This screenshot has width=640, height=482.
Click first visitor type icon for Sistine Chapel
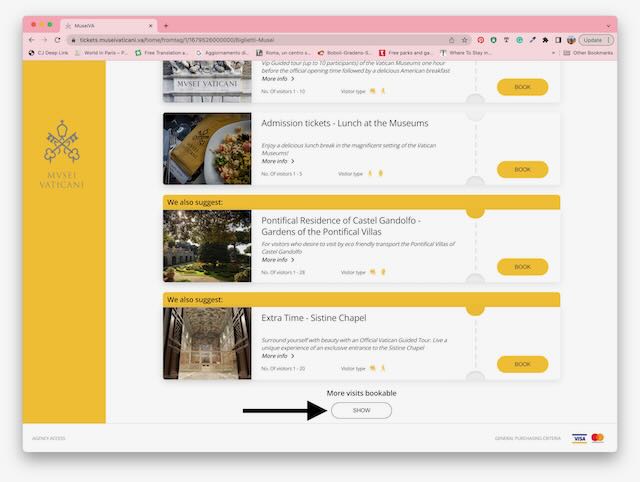point(373,368)
